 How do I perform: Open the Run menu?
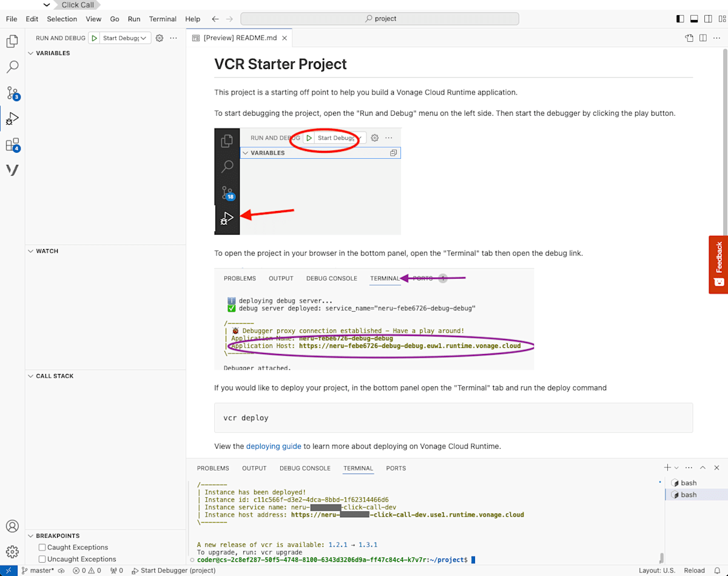pyautogui.click(x=134, y=19)
